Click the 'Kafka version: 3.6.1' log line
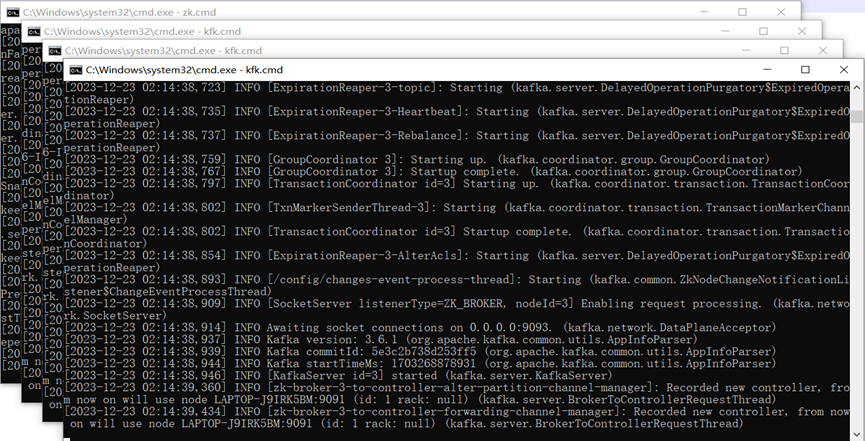 click(x=381, y=339)
